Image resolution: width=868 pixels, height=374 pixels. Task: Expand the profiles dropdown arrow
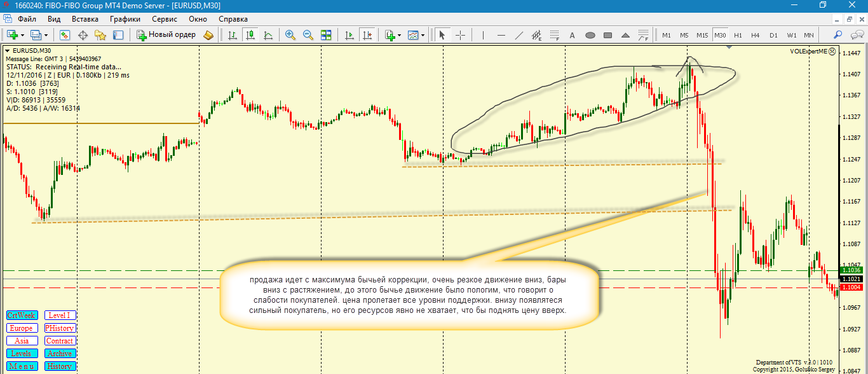pyautogui.click(x=45, y=35)
